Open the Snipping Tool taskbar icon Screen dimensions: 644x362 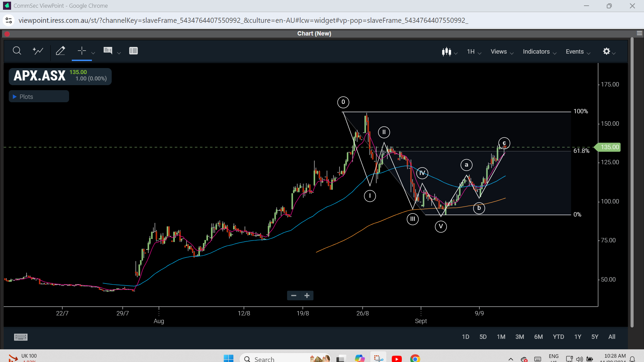378,358
